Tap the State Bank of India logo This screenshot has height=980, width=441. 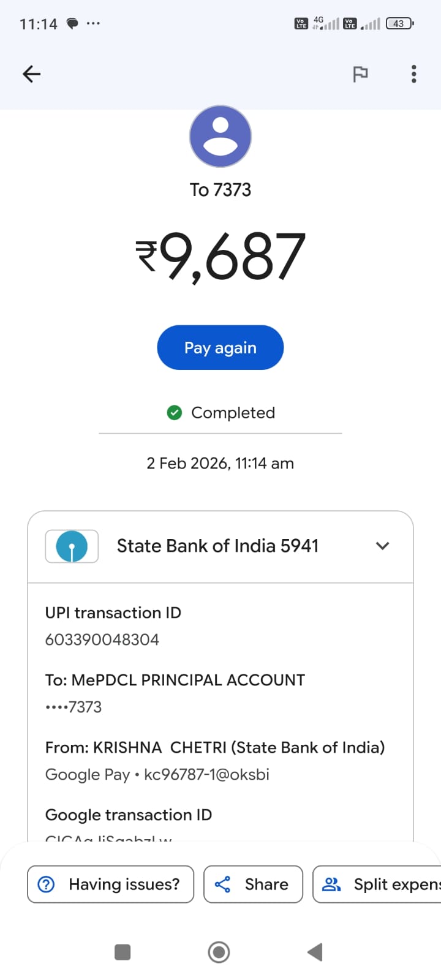point(72,546)
